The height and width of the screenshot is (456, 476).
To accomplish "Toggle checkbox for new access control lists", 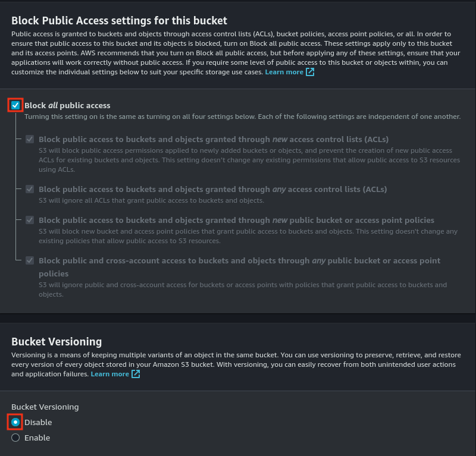I will pos(30,139).
